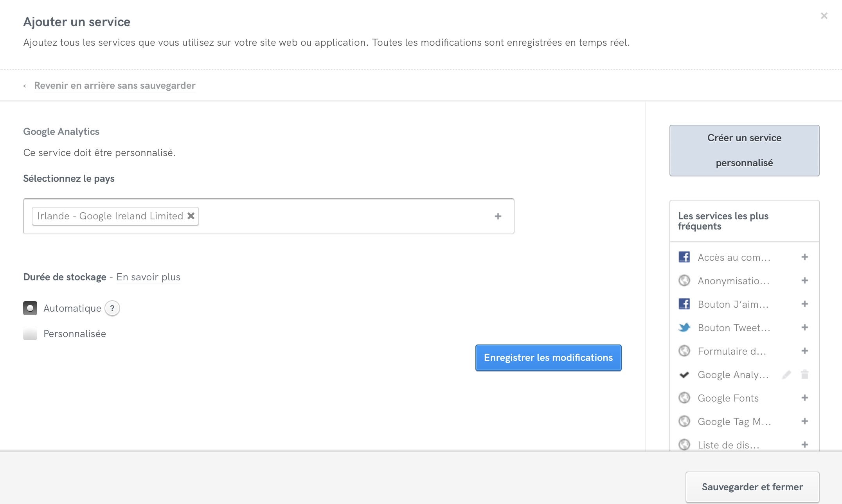
Task: Click the En savoir plus link
Action: click(x=148, y=277)
